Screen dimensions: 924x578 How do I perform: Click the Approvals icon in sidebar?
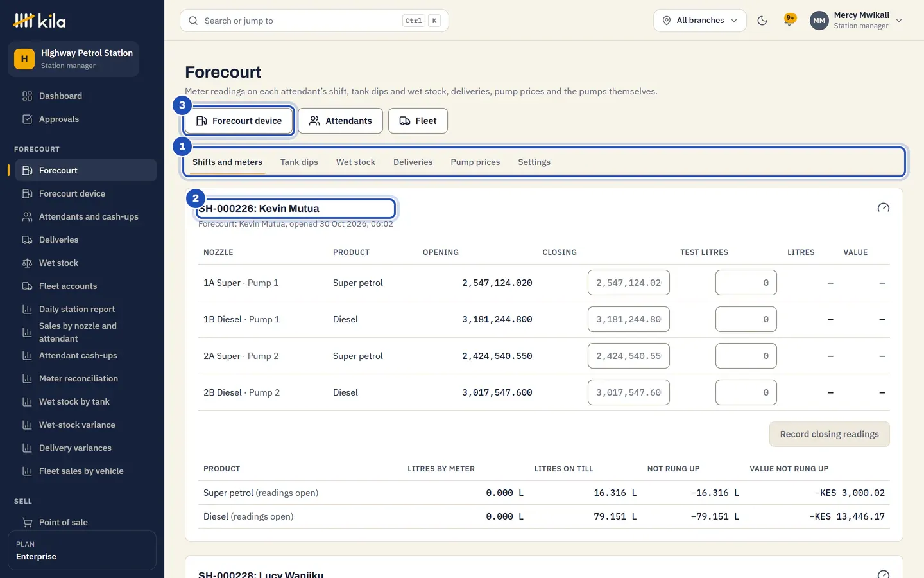tap(27, 119)
